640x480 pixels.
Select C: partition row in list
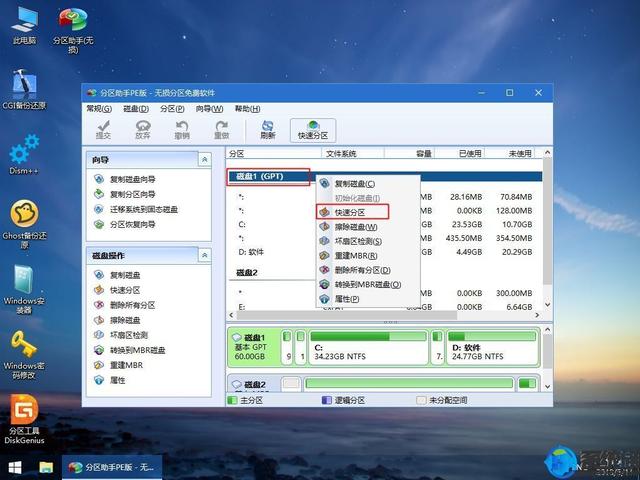click(384, 224)
